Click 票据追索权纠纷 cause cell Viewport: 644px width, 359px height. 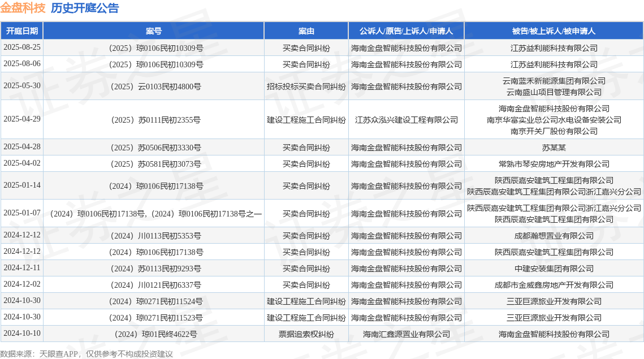pyautogui.click(x=306, y=334)
